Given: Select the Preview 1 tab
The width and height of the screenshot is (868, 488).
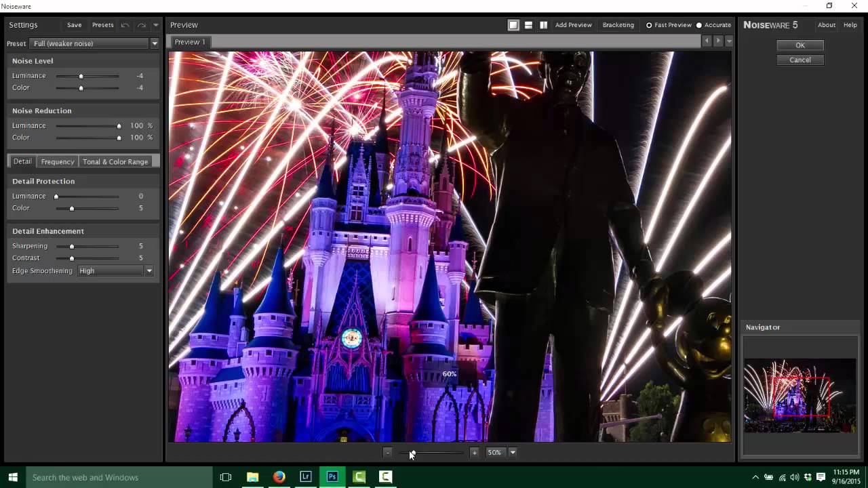Looking at the screenshot, I should [190, 42].
